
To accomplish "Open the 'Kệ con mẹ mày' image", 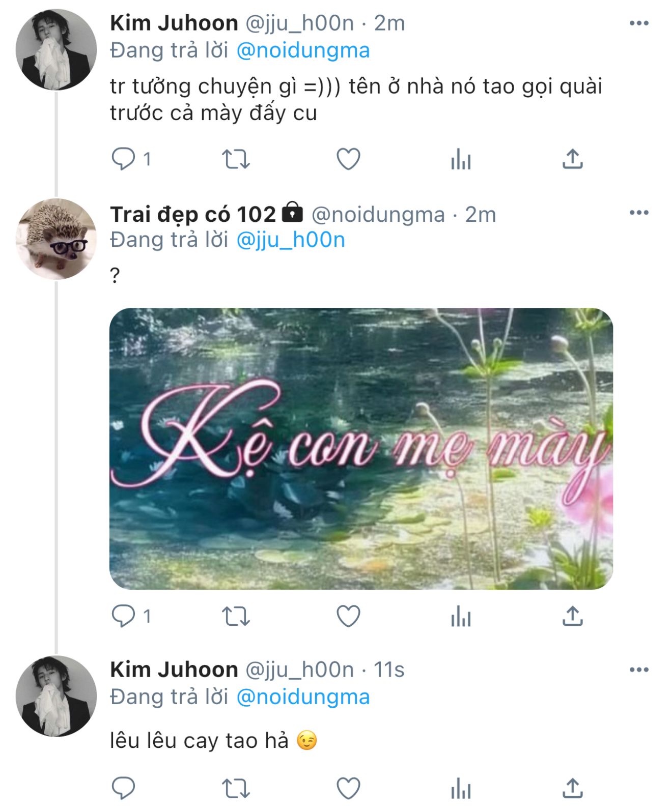I will coord(361,448).
